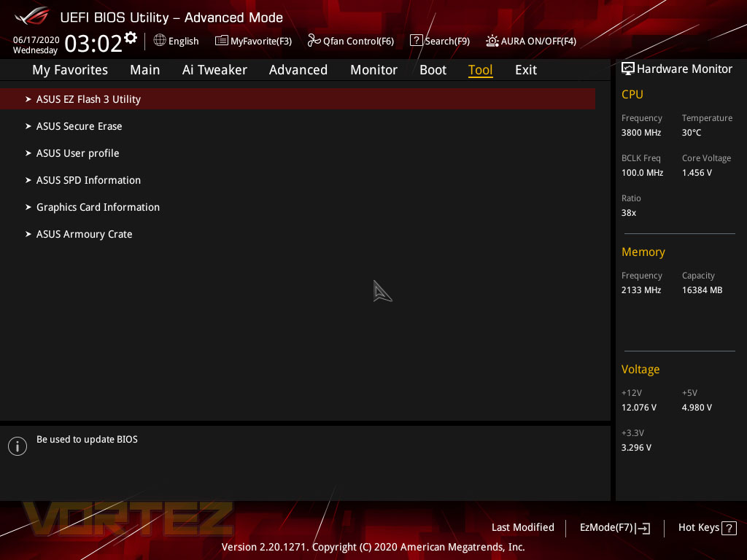Click Memory capacity value 16384 MB
The width and height of the screenshot is (747, 560).
point(702,290)
